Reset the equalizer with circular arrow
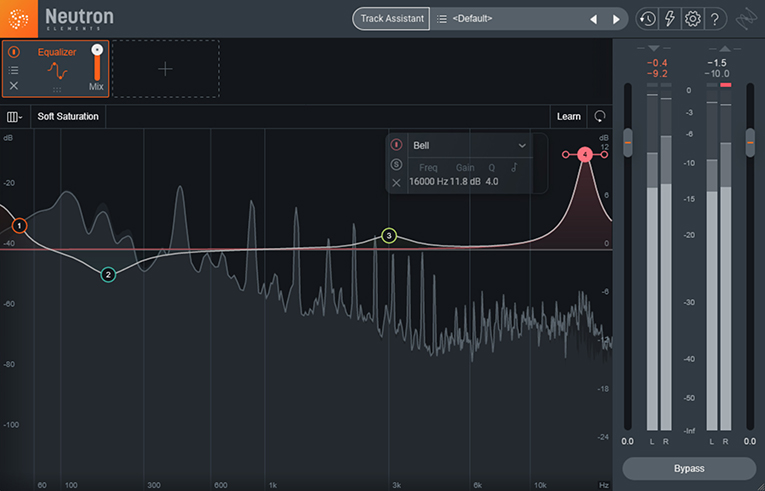The image size is (765, 491). pos(600,116)
